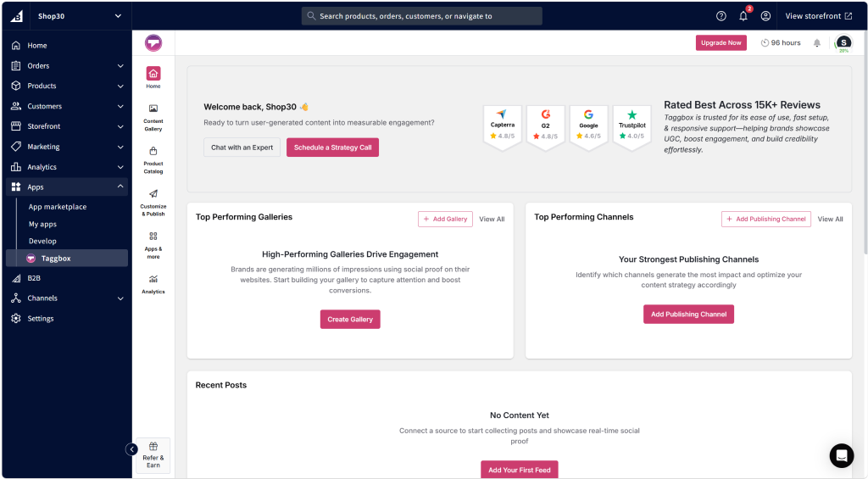Click outlined Add Publishing Channel header button
This screenshot has height=479, width=868.
click(x=765, y=219)
